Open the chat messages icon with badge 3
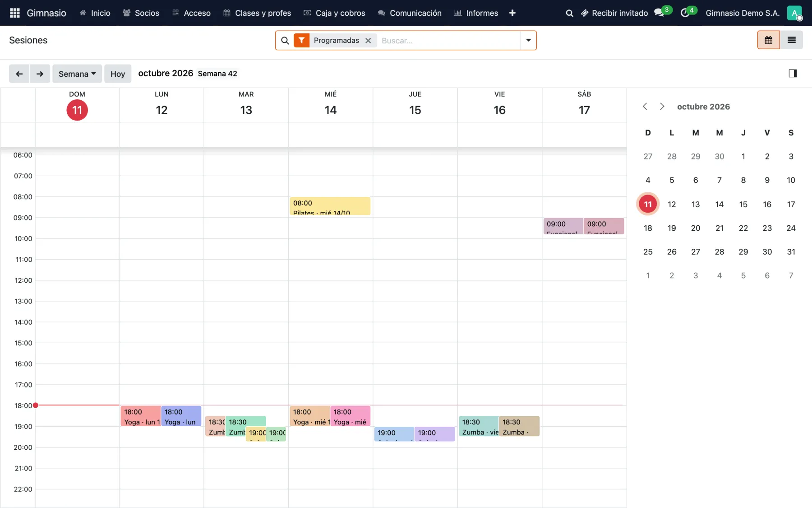Screen dimensions: 812x508 coord(660,13)
